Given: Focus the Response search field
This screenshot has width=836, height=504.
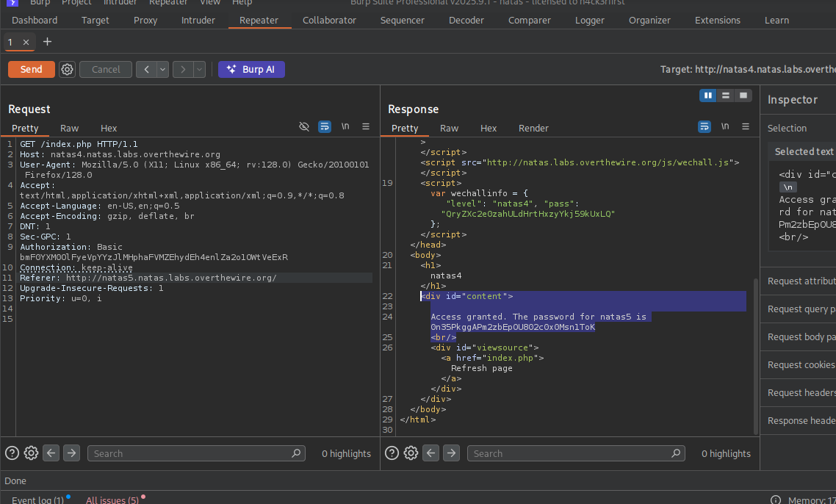Looking at the screenshot, I should pyautogui.click(x=577, y=453).
